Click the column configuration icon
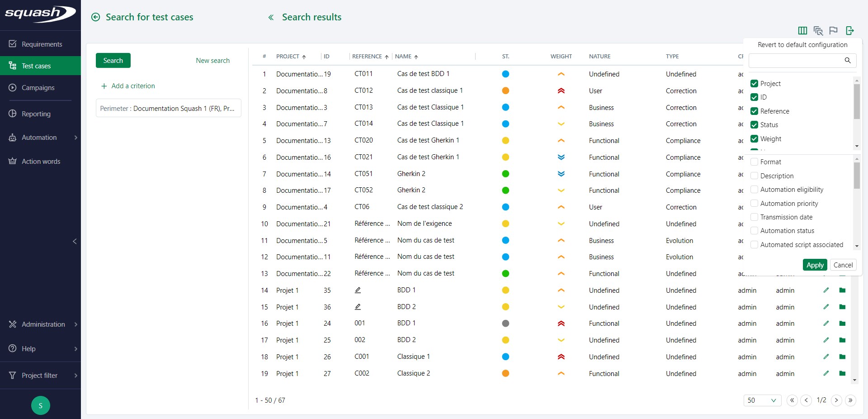Screen dimensions: 868x419 [802, 30]
